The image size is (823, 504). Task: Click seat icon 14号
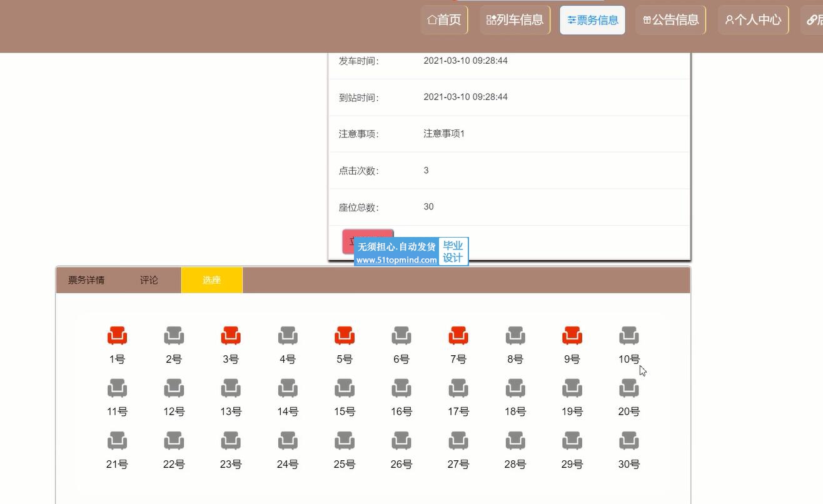pyautogui.click(x=288, y=388)
